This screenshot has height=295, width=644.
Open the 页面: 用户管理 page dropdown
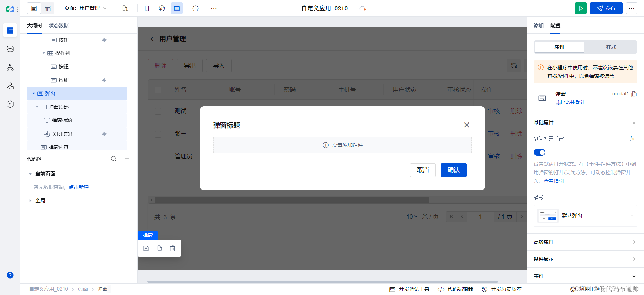click(x=85, y=8)
